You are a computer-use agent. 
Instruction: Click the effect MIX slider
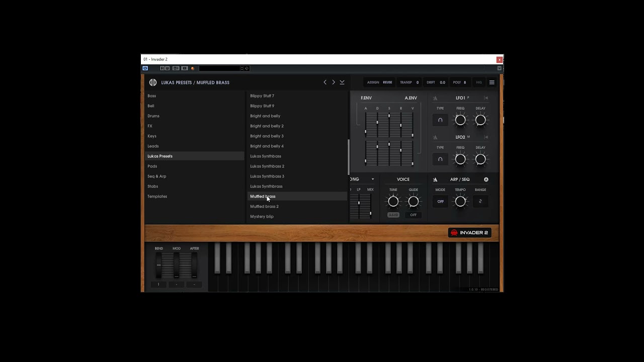pos(370,206)
